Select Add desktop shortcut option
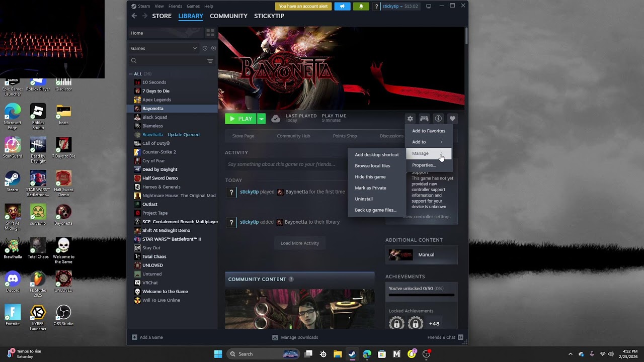Viewport: 644px width, 362px height. point(377,154)
